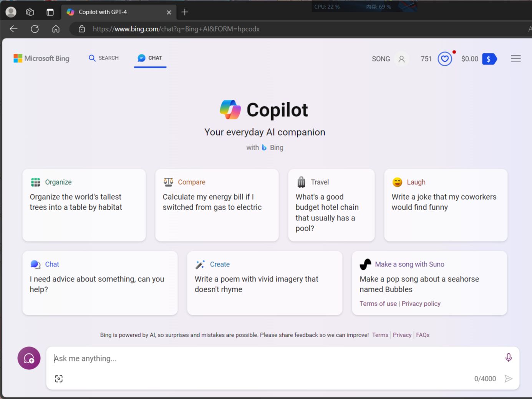Open the hamburger settings menu
The image size is (532, 399).
tap(516, 58)
